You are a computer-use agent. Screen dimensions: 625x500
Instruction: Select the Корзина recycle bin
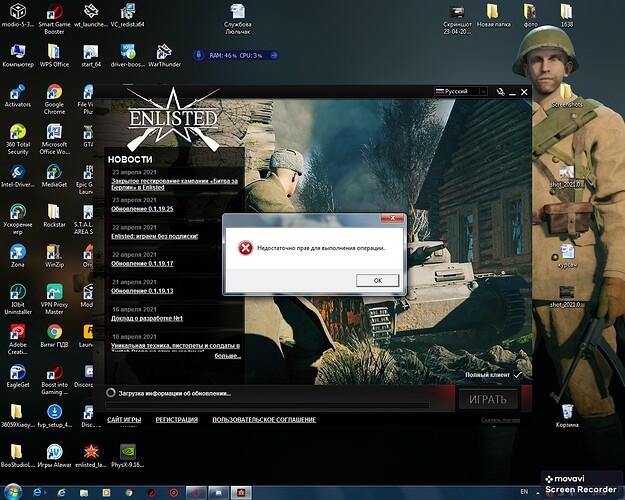(567, 415)
